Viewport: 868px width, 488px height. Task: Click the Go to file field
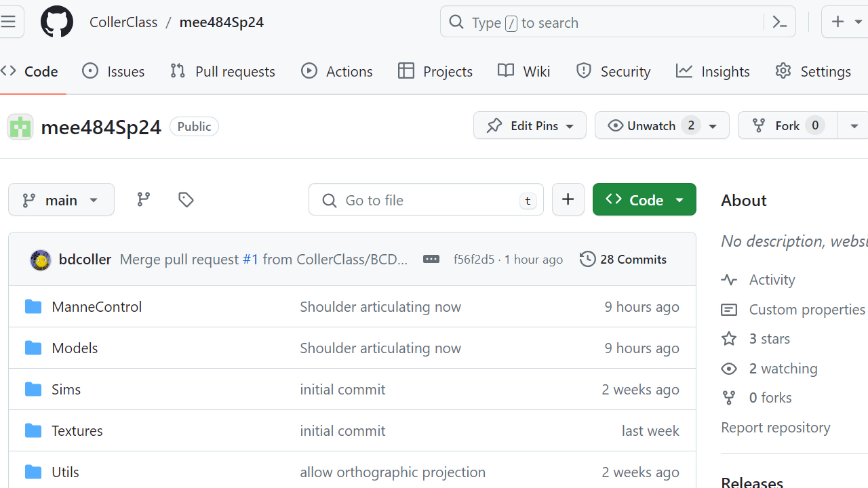(x=426, y=200)
